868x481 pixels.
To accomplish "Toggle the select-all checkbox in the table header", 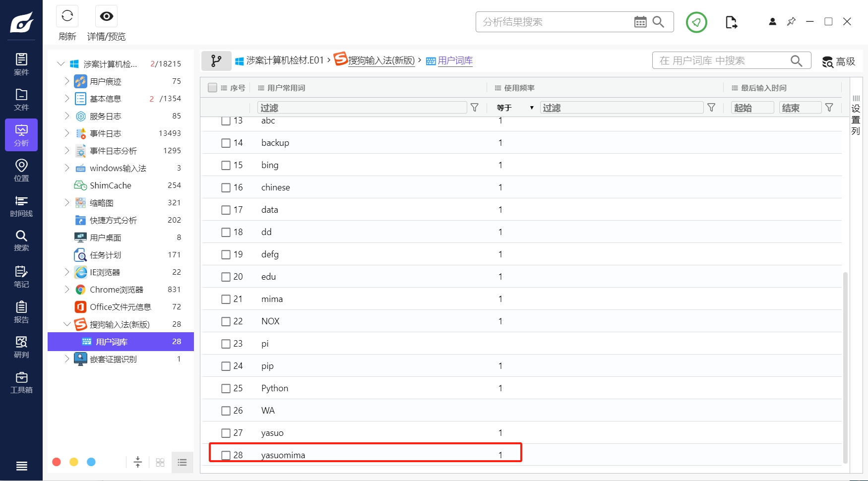I will point(212,88).
